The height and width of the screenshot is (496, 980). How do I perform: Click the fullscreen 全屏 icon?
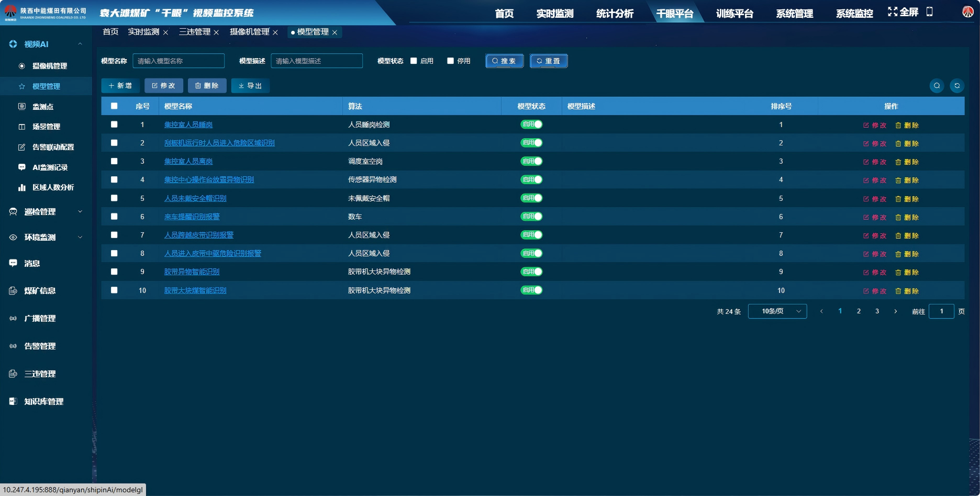click(x=893, y=12)
